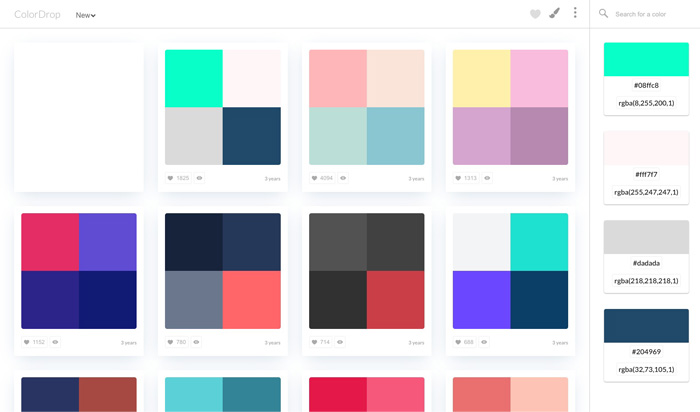Like the crimson and indigo palette
Viewport: 700px width, 412px height.
34,342
